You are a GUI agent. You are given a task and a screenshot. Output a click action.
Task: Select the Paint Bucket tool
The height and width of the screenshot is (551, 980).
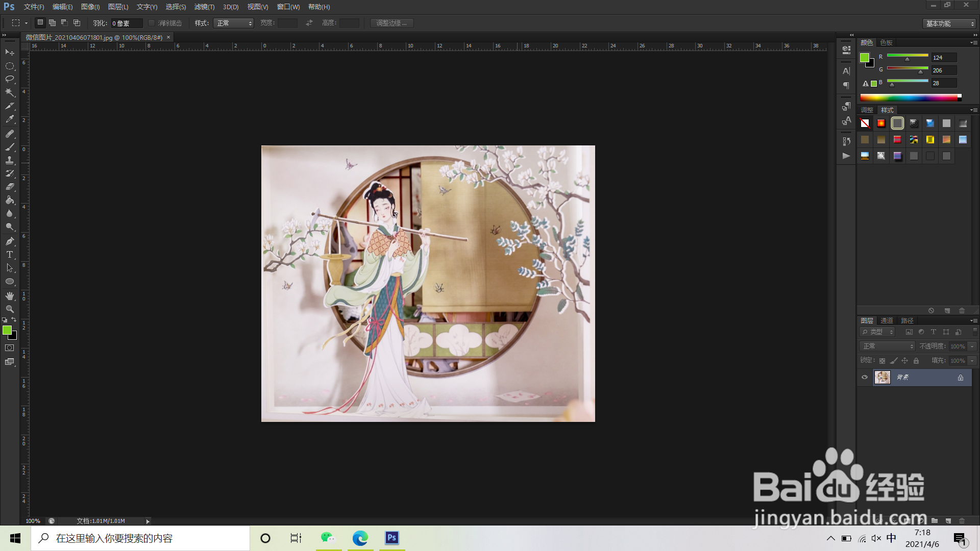(10, 200)
